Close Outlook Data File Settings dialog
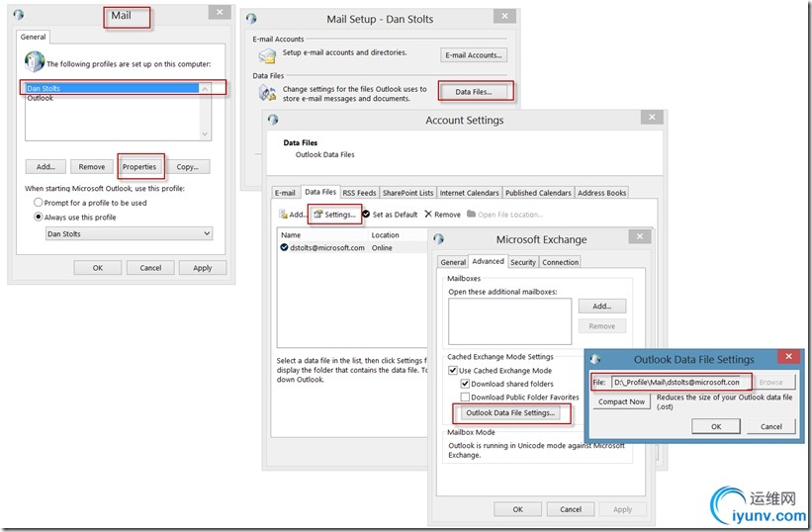The width and height of the screenshot is (812, 532). coord(788,356)
